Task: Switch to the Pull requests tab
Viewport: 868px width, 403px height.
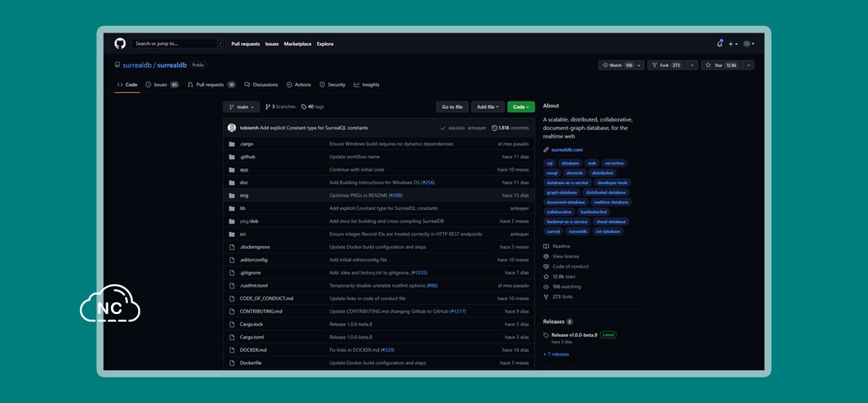Action: pos(212,85)
